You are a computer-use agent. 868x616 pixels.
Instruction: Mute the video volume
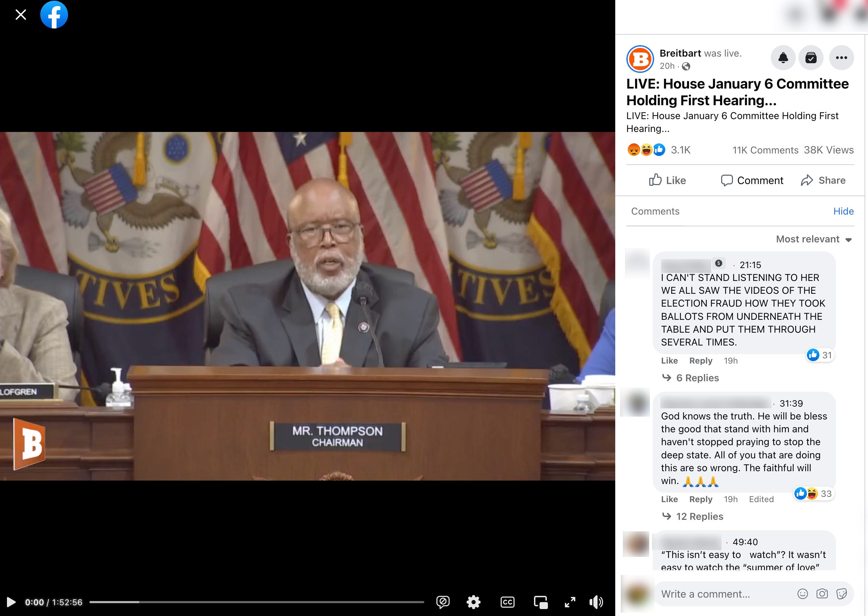pos(596,602)
